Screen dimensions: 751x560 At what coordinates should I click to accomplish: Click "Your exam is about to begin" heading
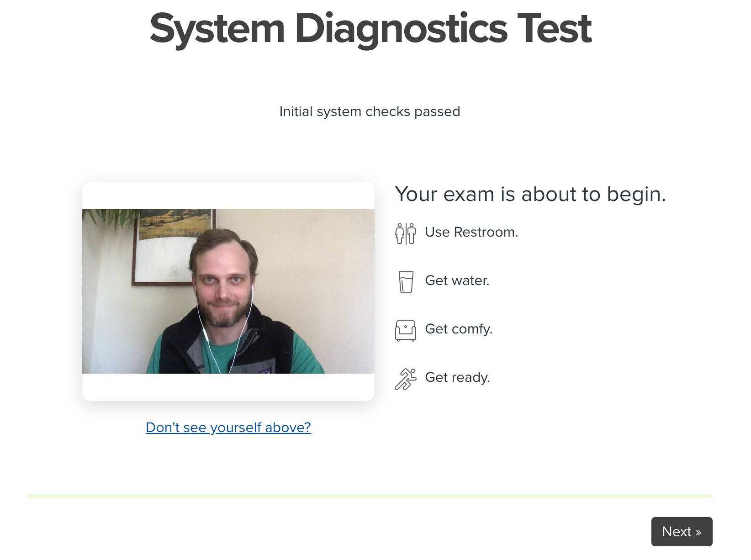point(530,195)
